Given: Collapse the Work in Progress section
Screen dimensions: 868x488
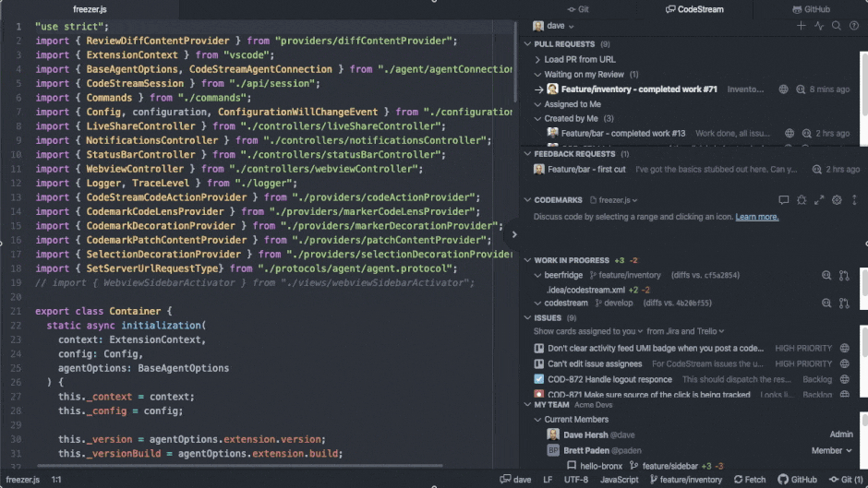Looking at the screenshot, I should [x=527, y=260].
